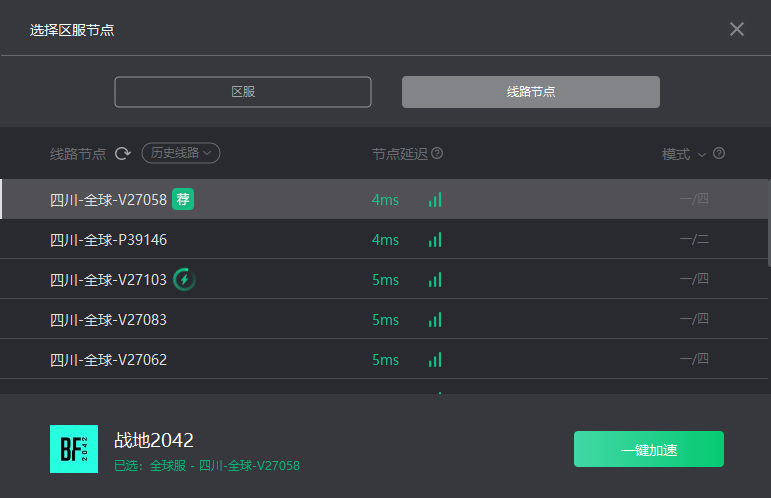Select node 四川-全球-V27062
Viewport: 771px width, 498px height.
[x=384, y=359]
